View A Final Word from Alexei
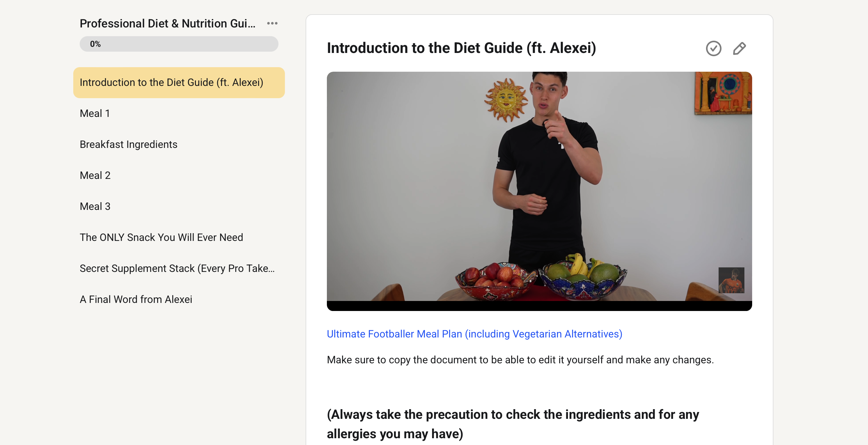868x445 pixels. [179, 300]
